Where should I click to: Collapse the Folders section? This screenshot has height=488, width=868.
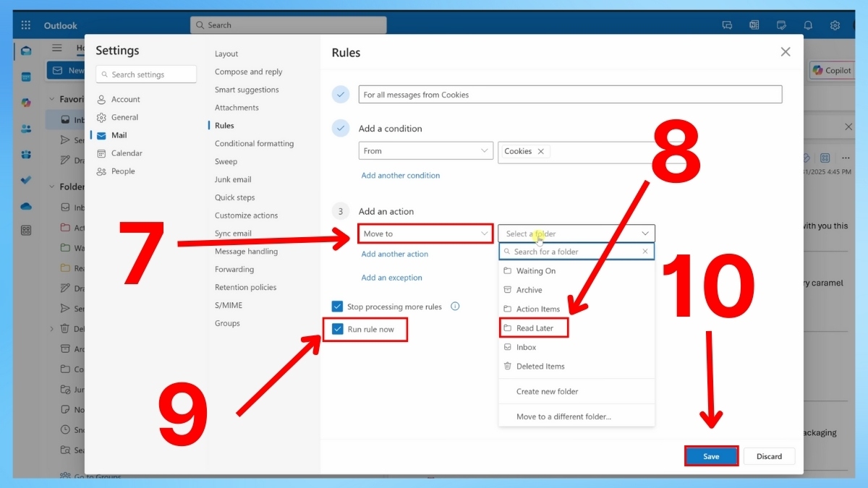tap(51, 187)
